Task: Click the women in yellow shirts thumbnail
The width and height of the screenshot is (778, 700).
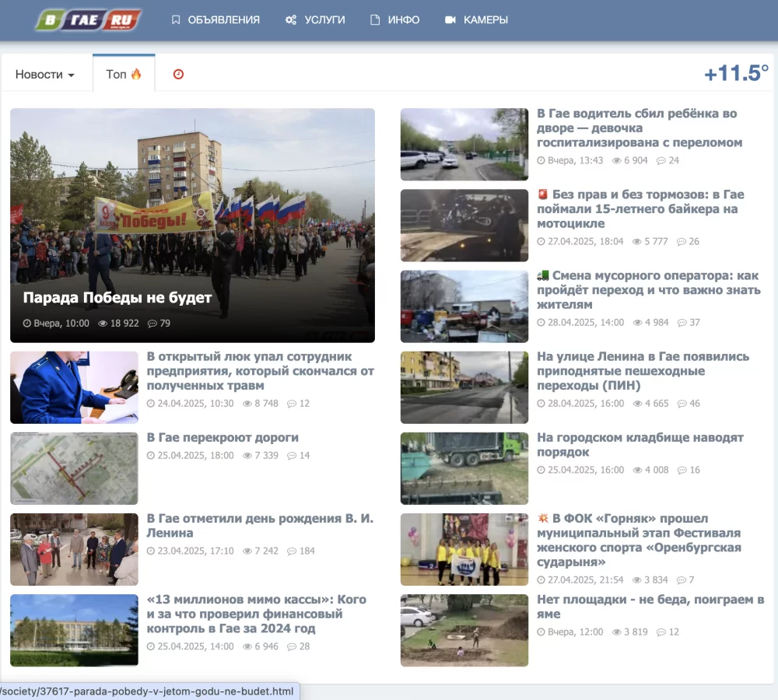Action: coord(464,549)
